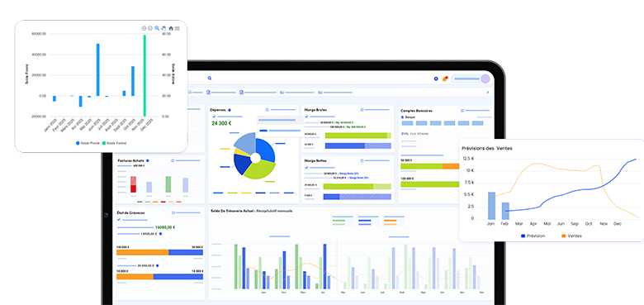
Task: Open the chart hamburger export menu
Action: point(177,28)
